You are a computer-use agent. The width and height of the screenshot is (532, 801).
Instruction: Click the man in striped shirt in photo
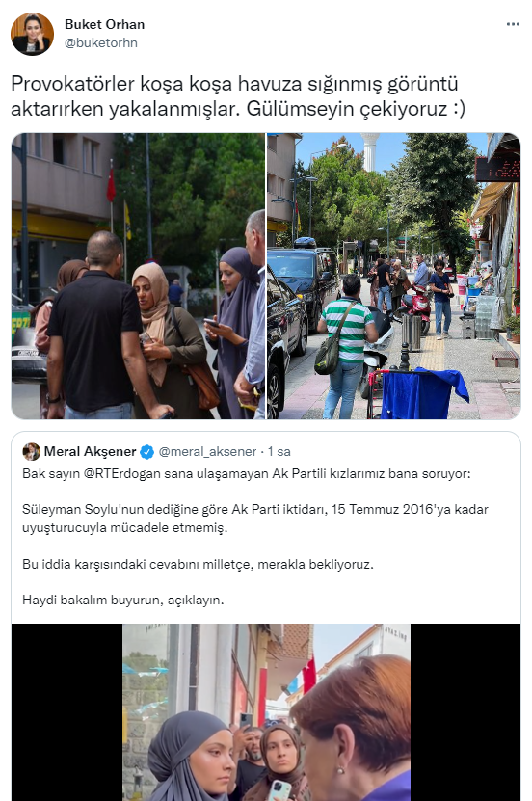point(348,346)
